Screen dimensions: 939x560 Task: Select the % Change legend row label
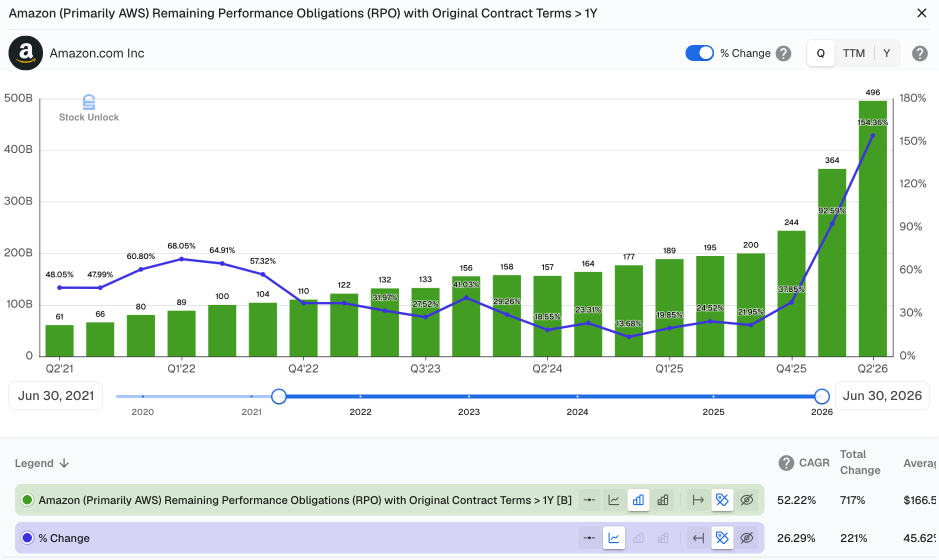tap(64, 538)
